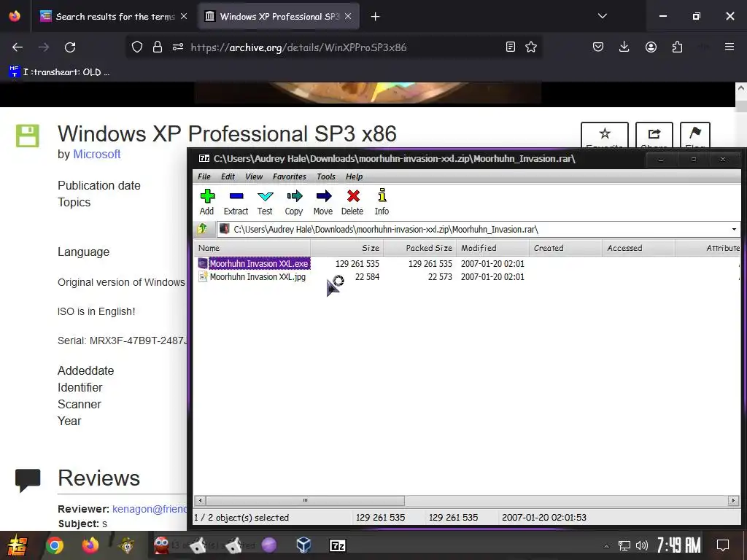The image size is (747, 560).
Task: Open the volume control in system tray
Action: click(642, 545)
